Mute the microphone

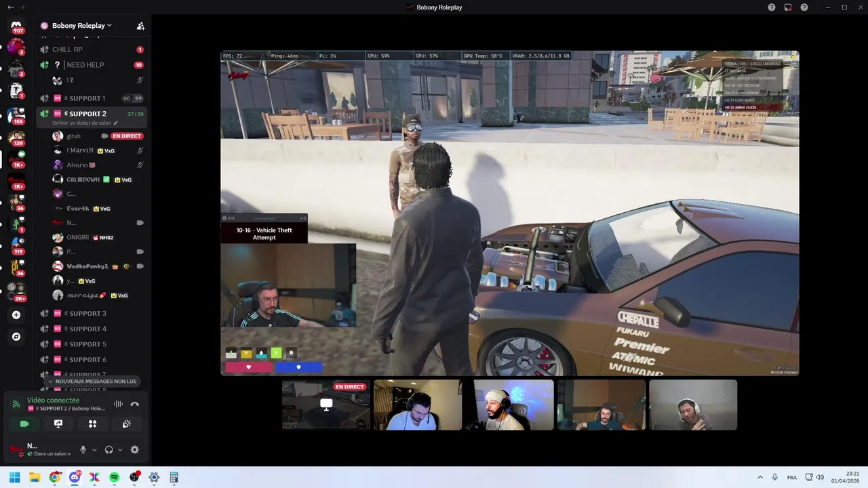pyautogui.click(x=83, y=449)
